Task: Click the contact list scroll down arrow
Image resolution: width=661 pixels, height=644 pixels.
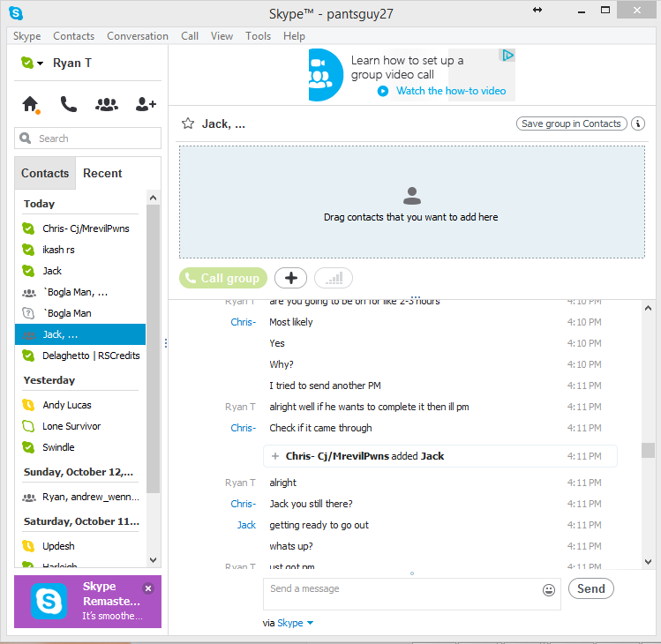Action: point(153,560)
